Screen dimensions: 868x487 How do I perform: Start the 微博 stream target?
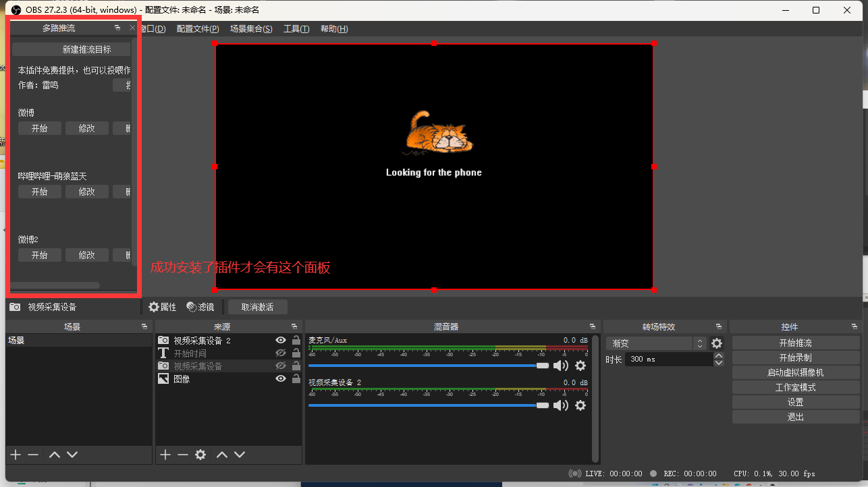point(40,128)
